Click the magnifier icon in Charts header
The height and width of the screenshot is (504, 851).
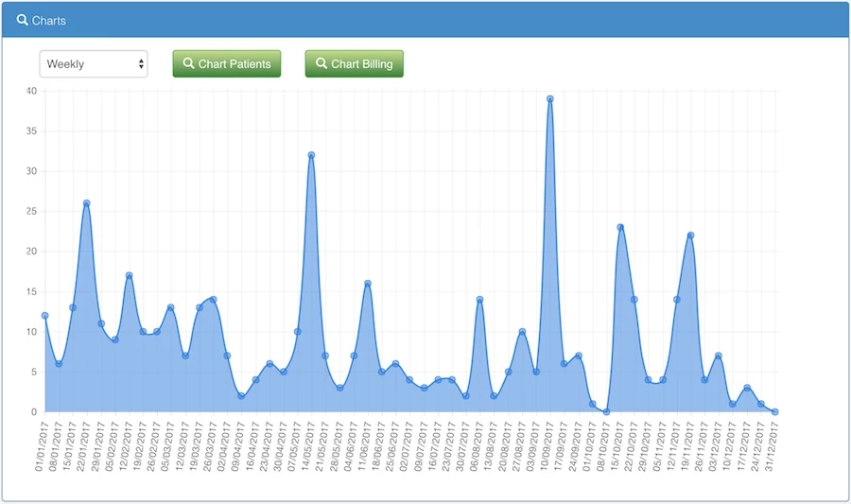23,20
